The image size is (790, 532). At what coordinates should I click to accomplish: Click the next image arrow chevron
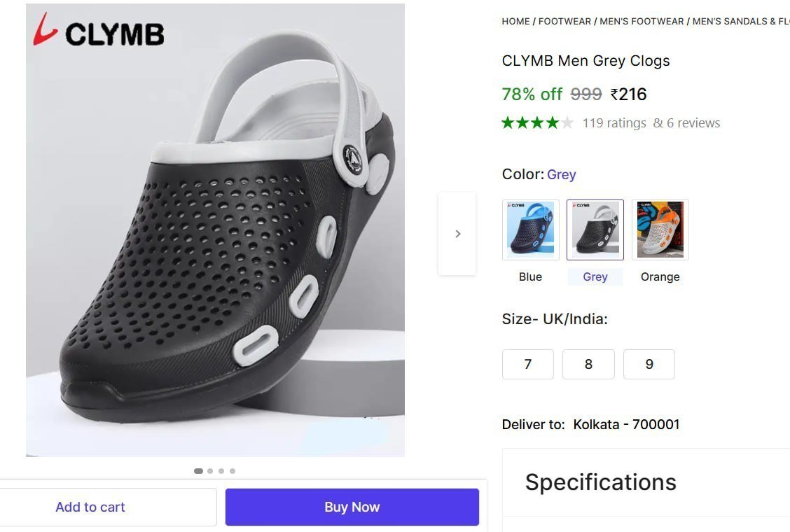[x=457, y=234]
